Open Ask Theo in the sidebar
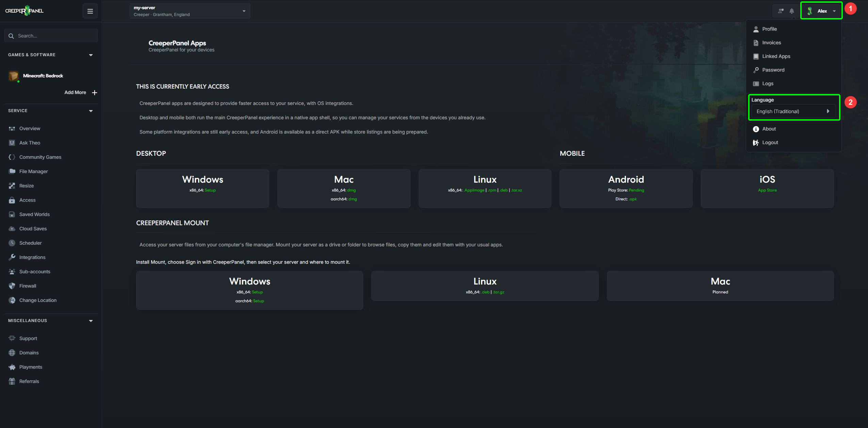 [x=30, y=143]
